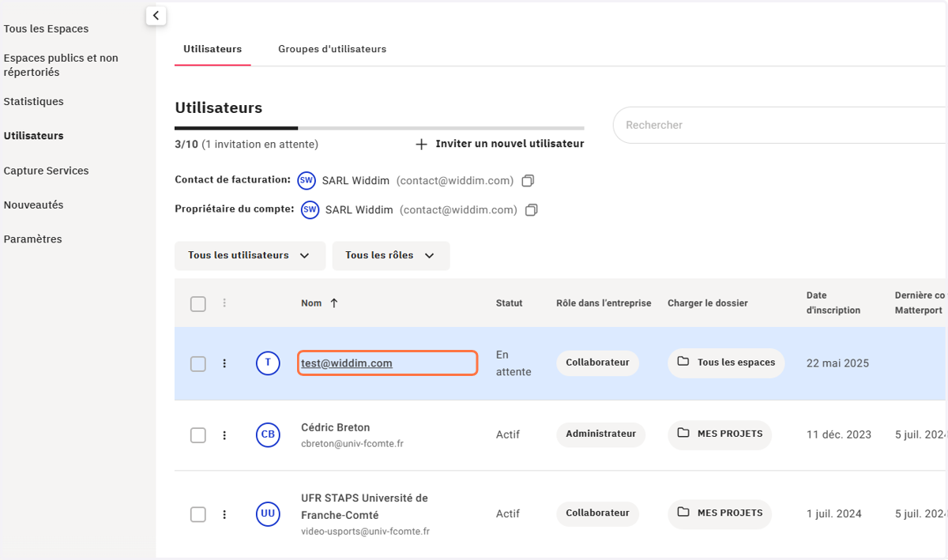Go to Tous les Espaces
The image size is (948, 560).
[x=46, y=29]
